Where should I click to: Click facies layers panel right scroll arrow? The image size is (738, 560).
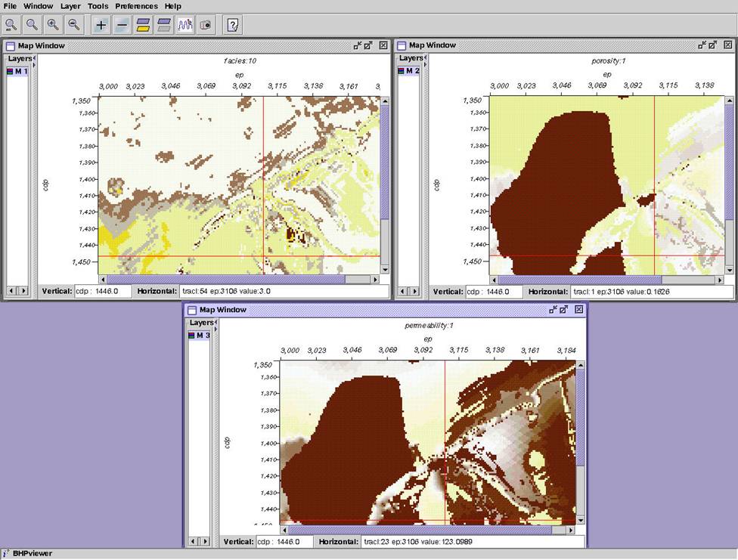23,291
